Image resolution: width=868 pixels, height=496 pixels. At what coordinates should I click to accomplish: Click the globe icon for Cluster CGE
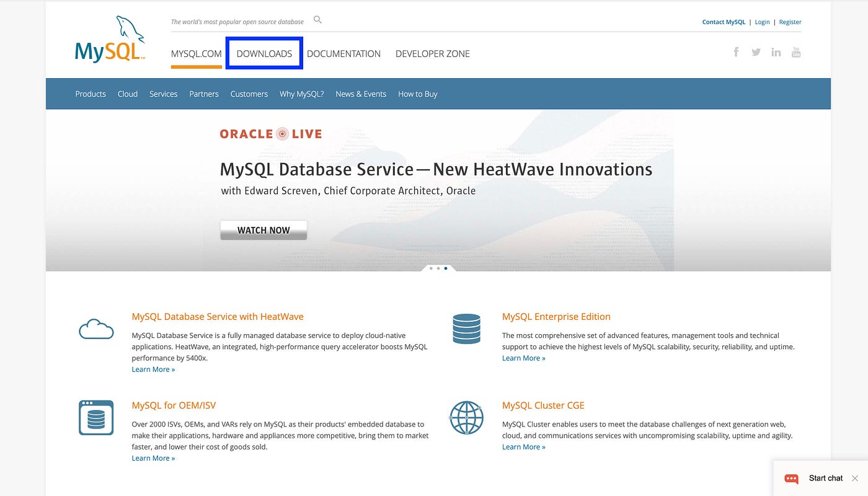(466, 417)
